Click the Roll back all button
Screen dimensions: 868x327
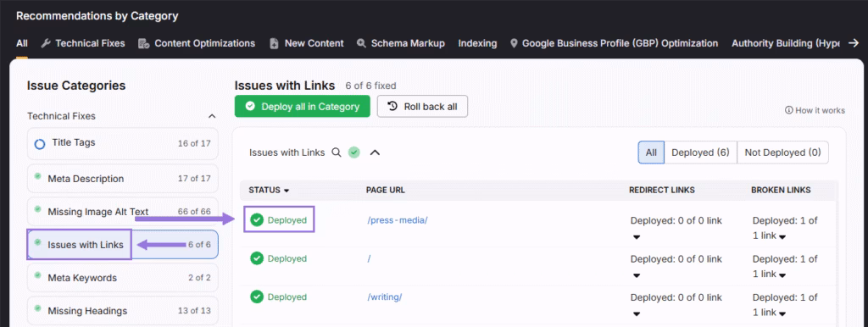click(422, 106)
